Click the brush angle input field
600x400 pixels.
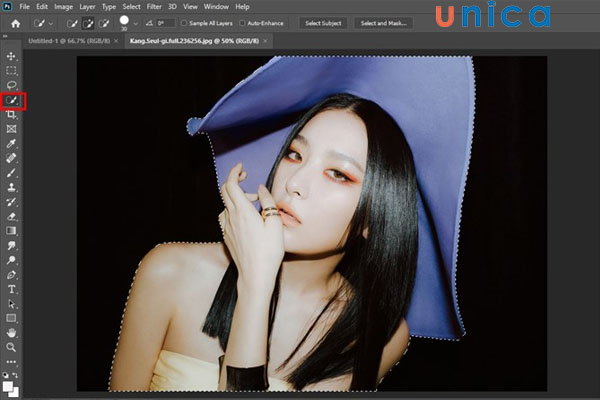tap(166, 23)
